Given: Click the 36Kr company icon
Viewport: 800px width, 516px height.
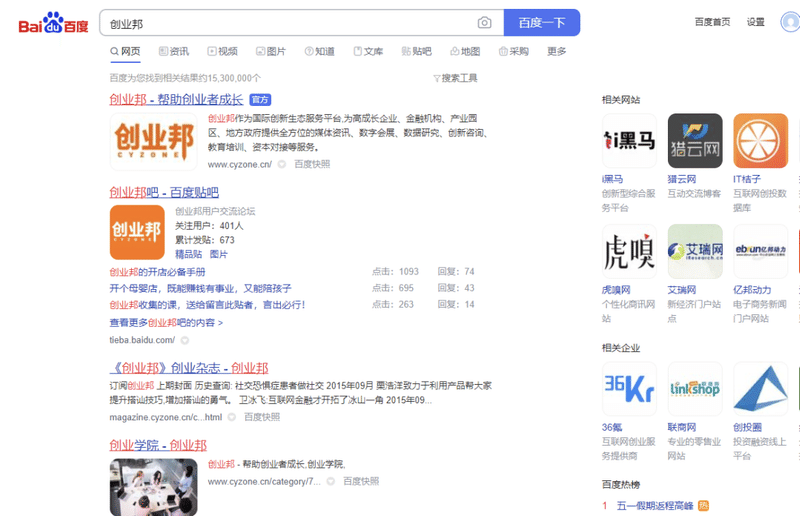Looking at the screenshot, I should tap(630, 389).
